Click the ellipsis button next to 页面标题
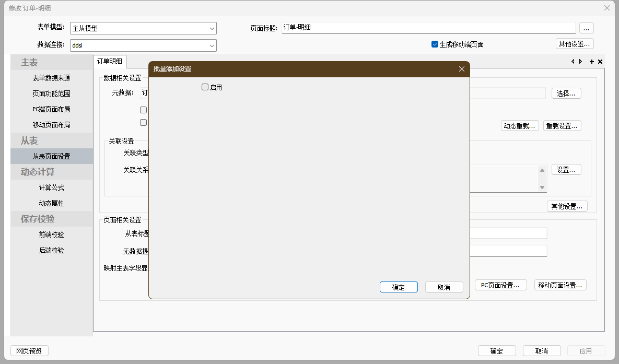Viewport: 619px width, 364px height. [586, 28]
